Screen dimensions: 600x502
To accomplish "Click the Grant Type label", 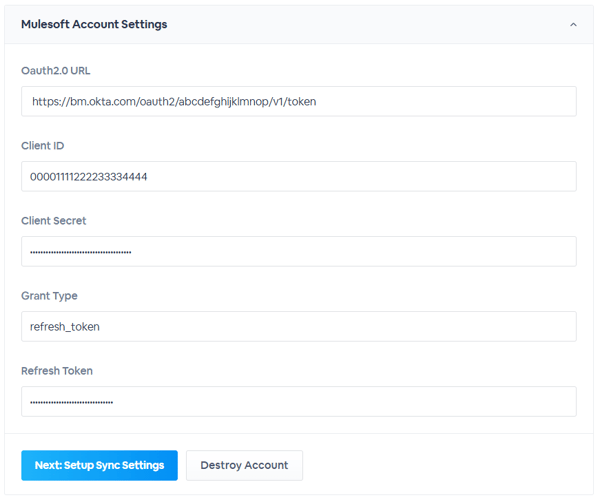I will click(x=49, y=296).
